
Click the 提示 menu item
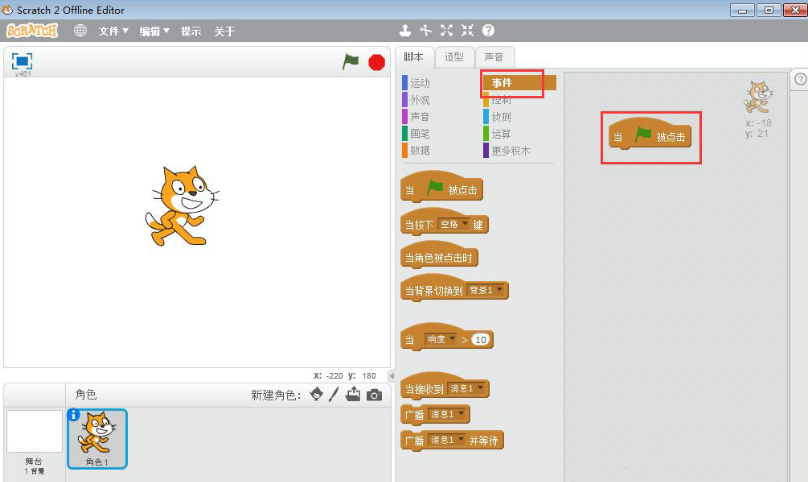pyautogui.click(x=191, y=31)
